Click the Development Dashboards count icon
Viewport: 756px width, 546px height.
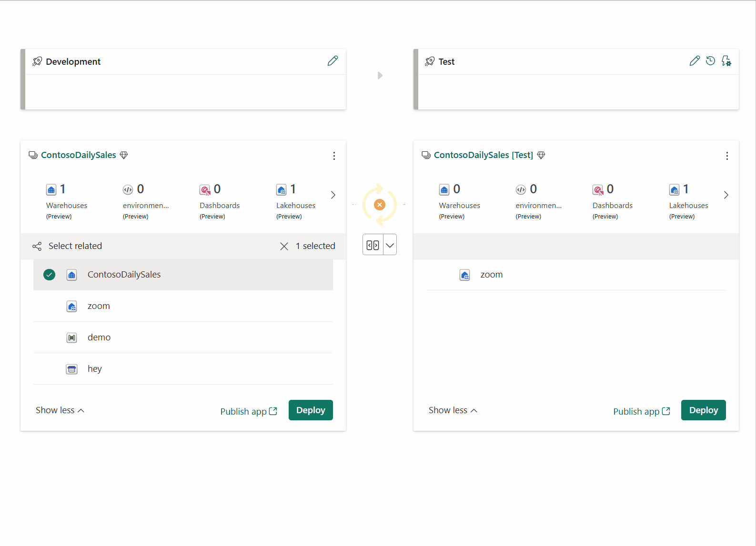click(x=205, y=190)
